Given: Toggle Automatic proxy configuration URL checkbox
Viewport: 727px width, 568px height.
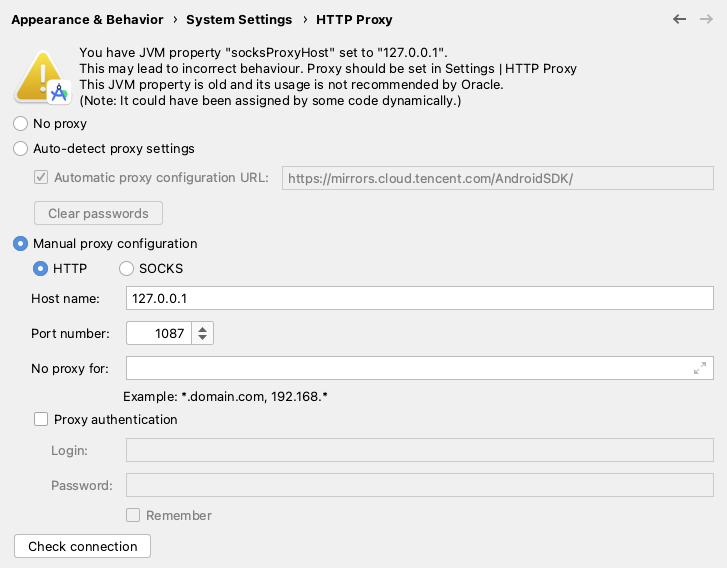Looking at the screenshot, I should coord(41,177).
